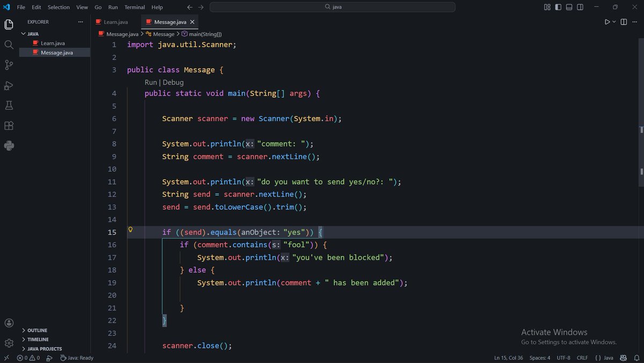
Task: Open Explorer Views and More Actions ellipsis
Action: 80,22
